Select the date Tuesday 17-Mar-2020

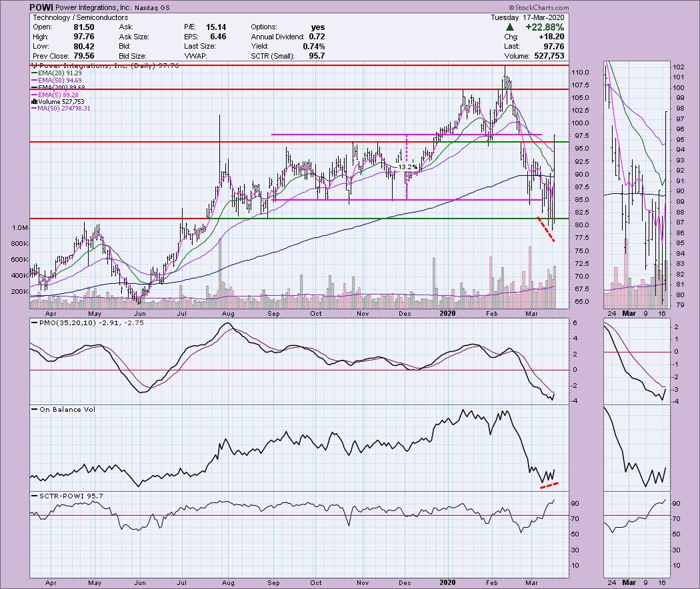(527, 17)
